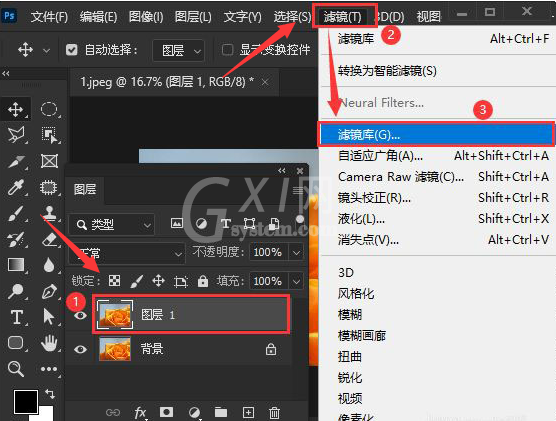Open tool preset picker arrow beside move icon
The height and width of the screenshot is (421, 556).
click(x=46, y=51)
